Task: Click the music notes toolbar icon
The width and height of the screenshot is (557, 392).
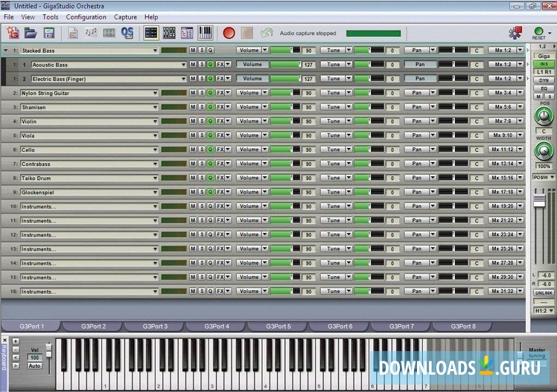Action: pos(91,33)
